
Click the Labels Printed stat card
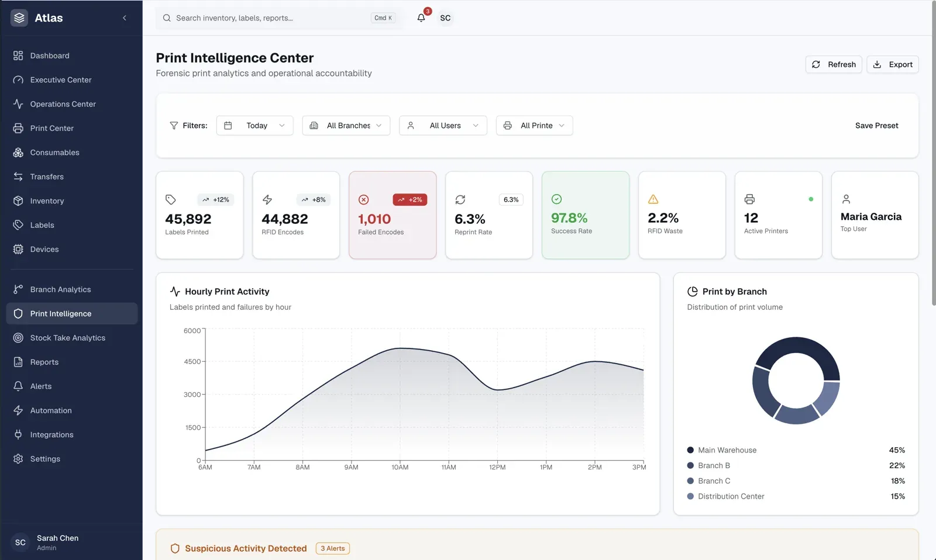click(x=199, y=215)
